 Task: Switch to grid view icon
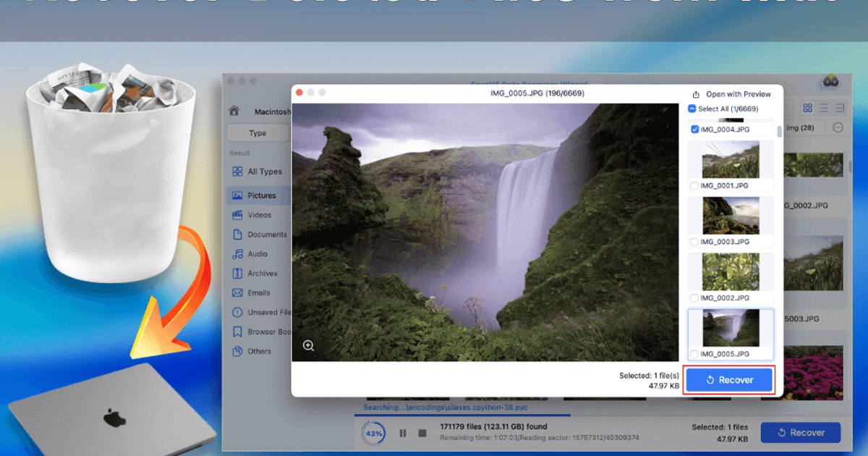(808, 109)
